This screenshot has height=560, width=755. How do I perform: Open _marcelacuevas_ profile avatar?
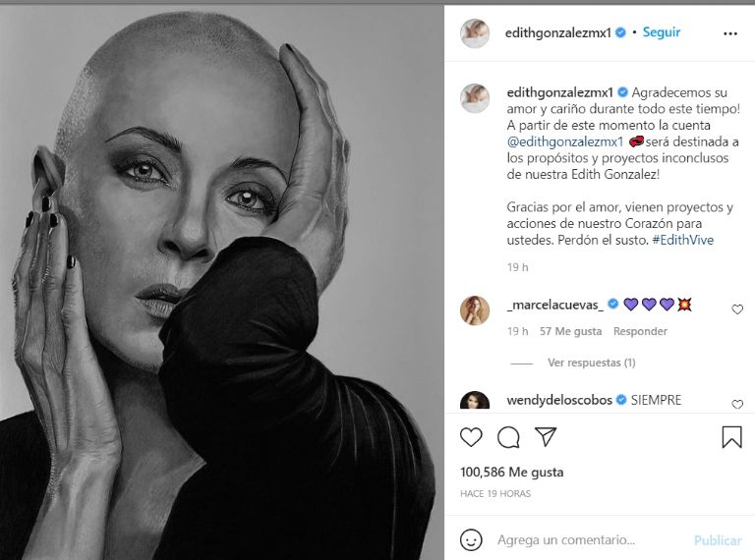tap(475, 310)
